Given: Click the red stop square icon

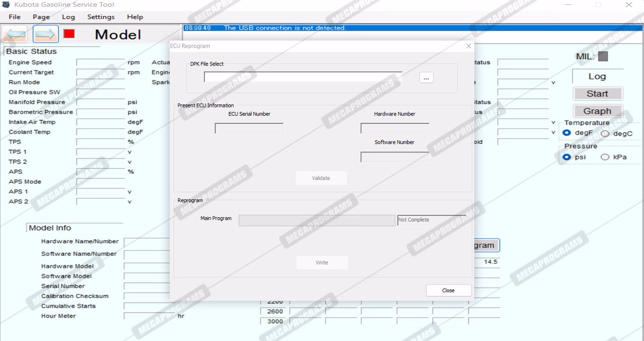Looking at the screenshot, I should pyautogui.click(x=69, y=34).
